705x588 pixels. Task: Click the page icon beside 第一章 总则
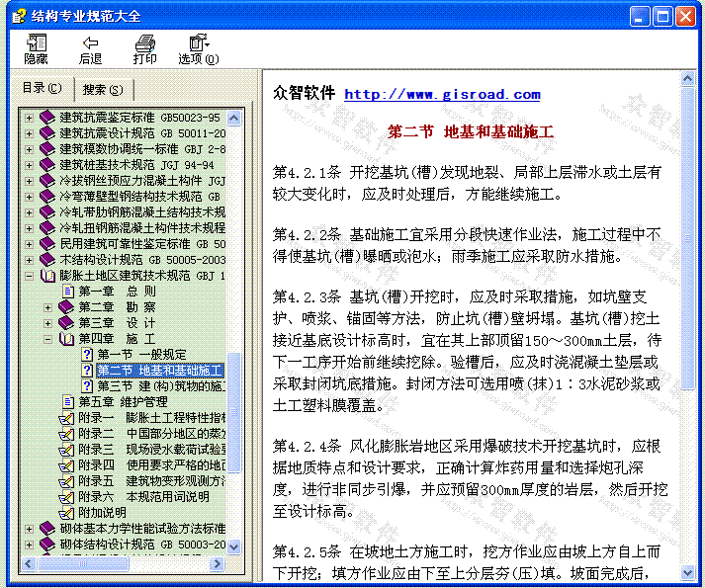tap(67, 292)
